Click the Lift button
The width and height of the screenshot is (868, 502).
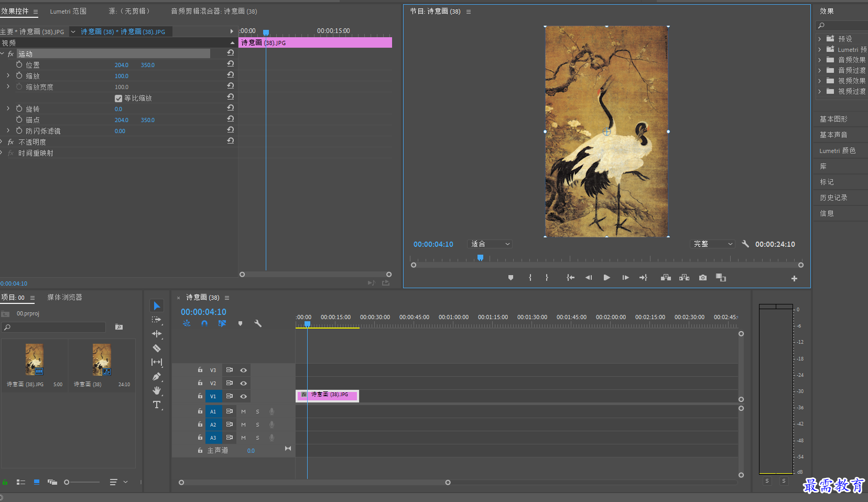click(x=666, y=278)
